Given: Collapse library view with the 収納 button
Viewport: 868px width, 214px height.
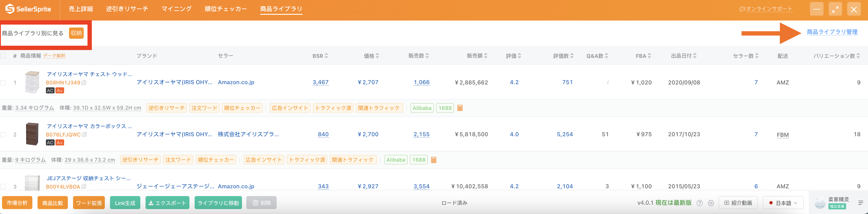Looking at the screenshot, I should (76, 33).
